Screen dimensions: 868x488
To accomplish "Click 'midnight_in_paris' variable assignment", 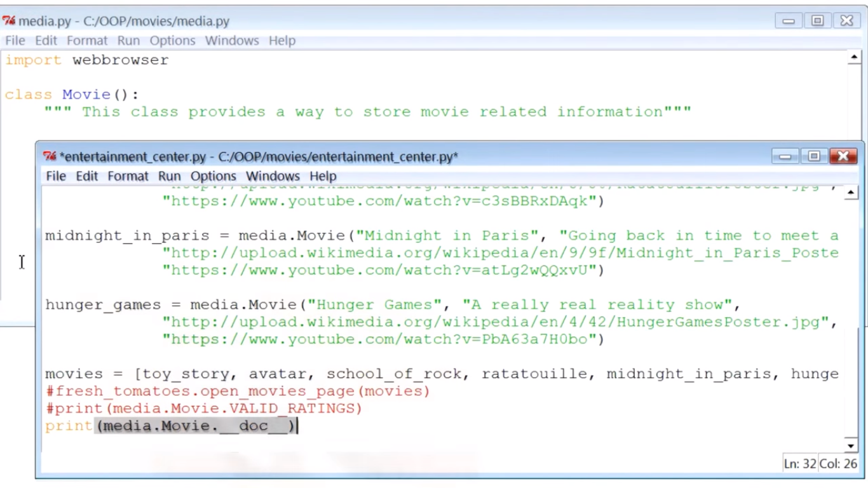I will [x=127, y=236].
